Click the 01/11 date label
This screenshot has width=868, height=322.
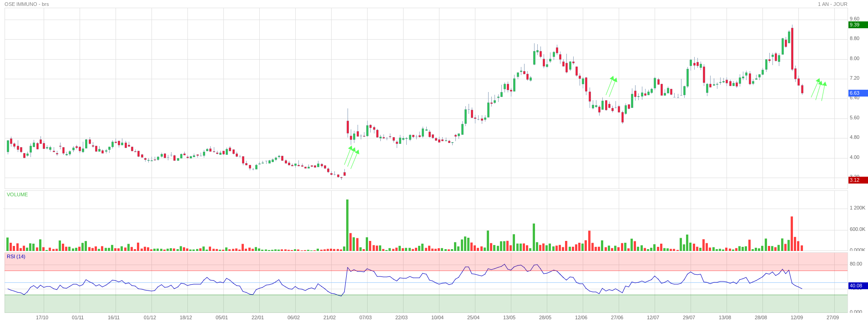click(78, 318)
